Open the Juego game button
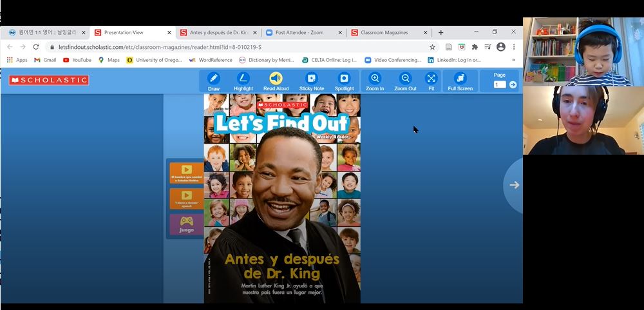This screenshot has height=310, width=644. 187,224
